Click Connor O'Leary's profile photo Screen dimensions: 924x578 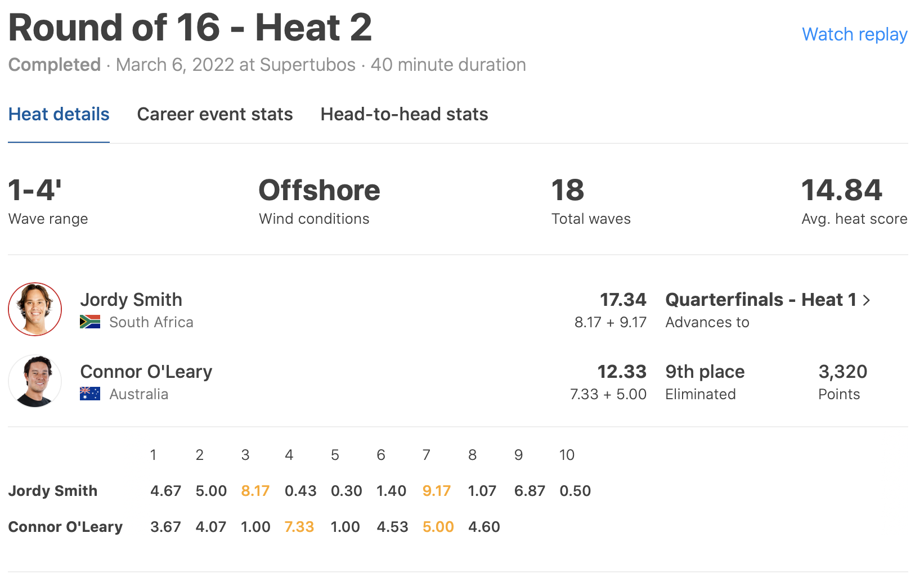35,381
